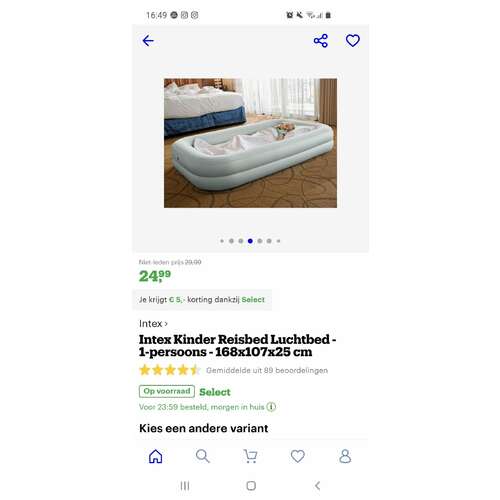Share this product via share icon

click(x=321, y=41)
